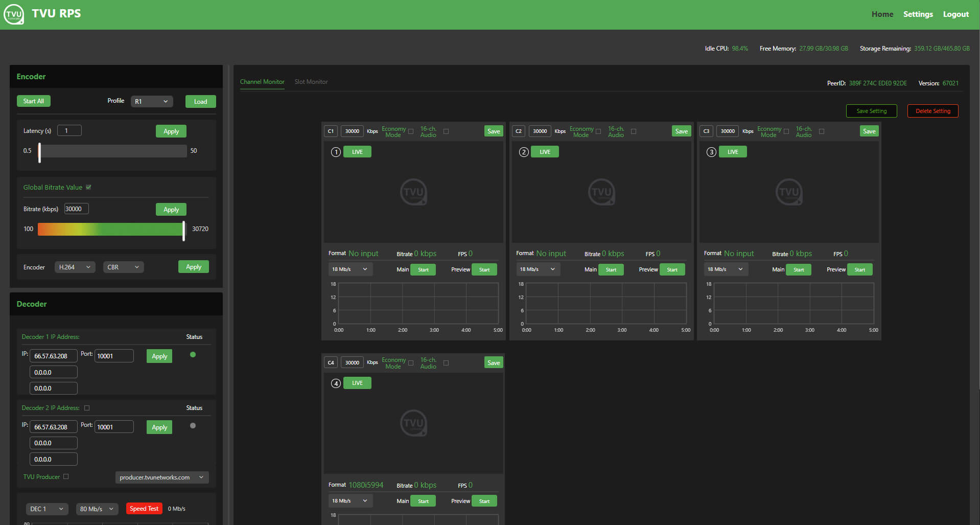Viewport: 980px width, 525px height.
Task: Click the Latency slider handle
Action: [x=39, y=152]
